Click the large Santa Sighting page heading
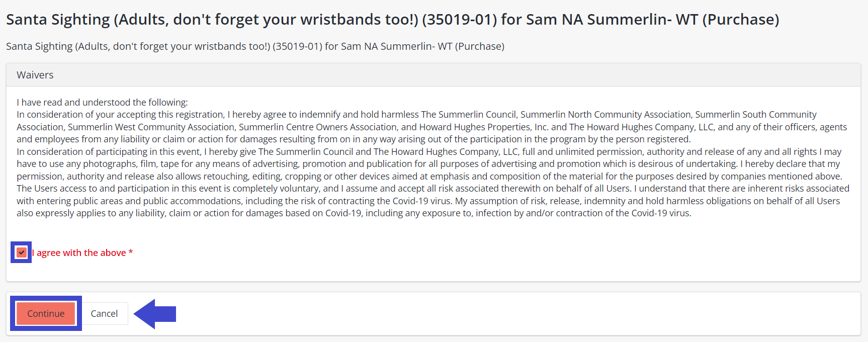The height and width of the screenshot is (342, 868). (x=392, y=19)
